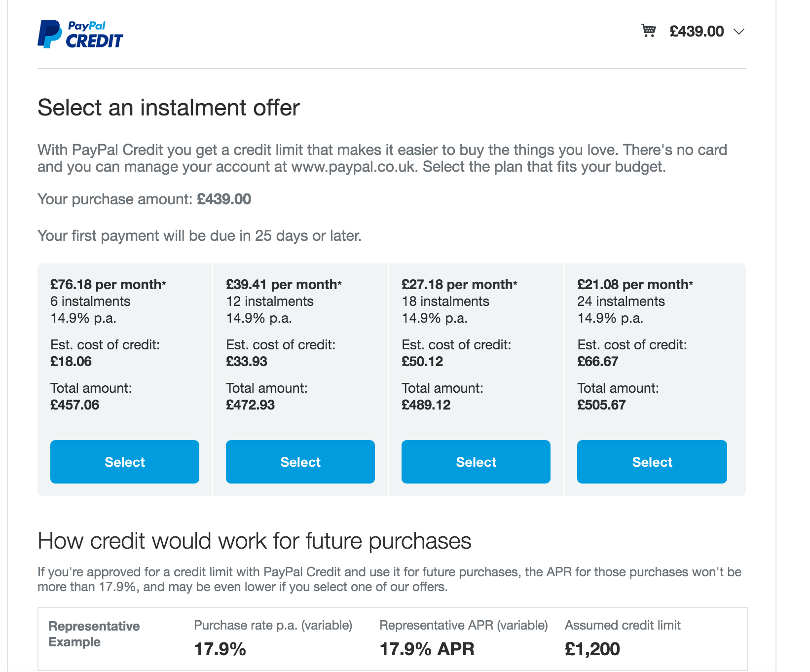Select the 6 instalments offer
This screenshot has width=810, height=672.
[x=125, y=462]
